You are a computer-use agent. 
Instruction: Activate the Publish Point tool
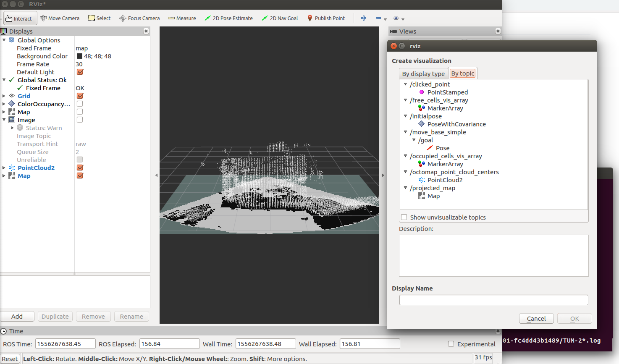pos(326,18)
